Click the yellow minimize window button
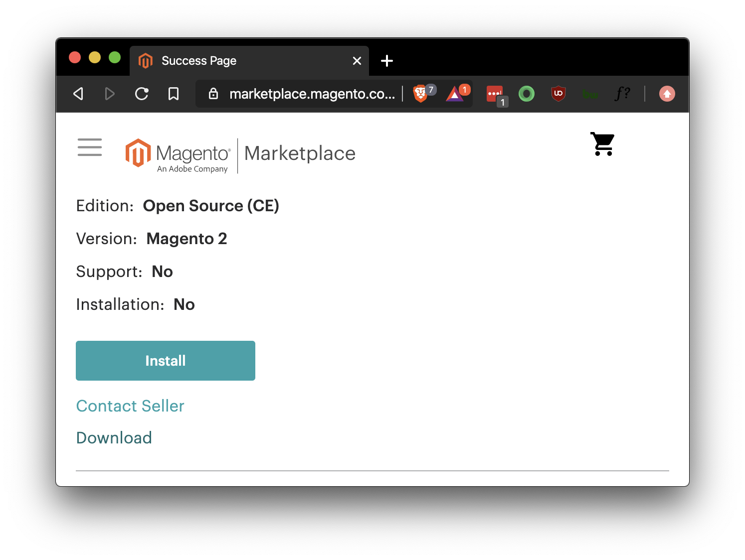The image size is (745, 560). [95, 57]
